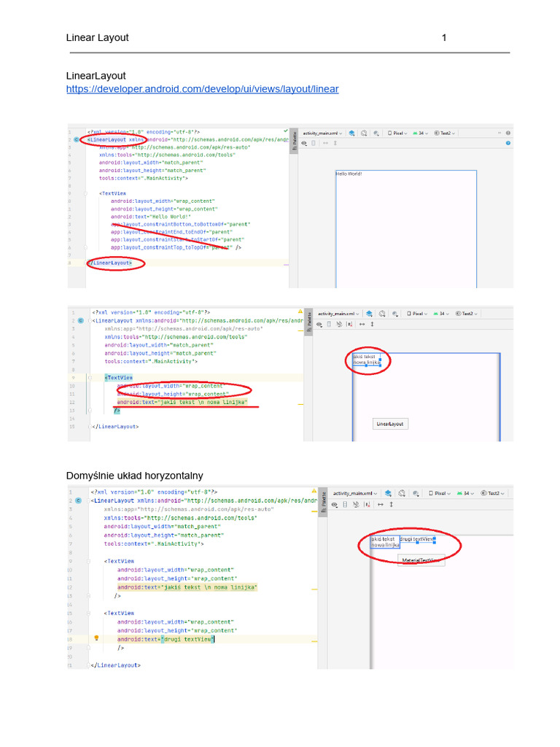Select jakiś tekst TextView in second preview
The height and width of the screenshot is (747, 560).
366,360
